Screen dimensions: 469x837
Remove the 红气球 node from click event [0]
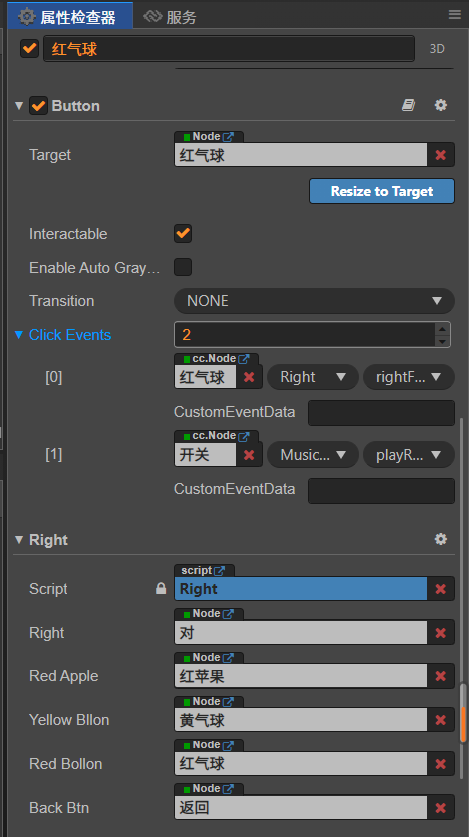pyautogui.click(x=249, y=377)
